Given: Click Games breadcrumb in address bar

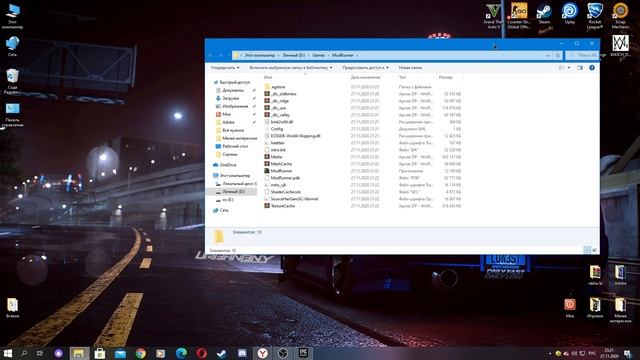Looking at the screenshot, I should tap(319, 55).
